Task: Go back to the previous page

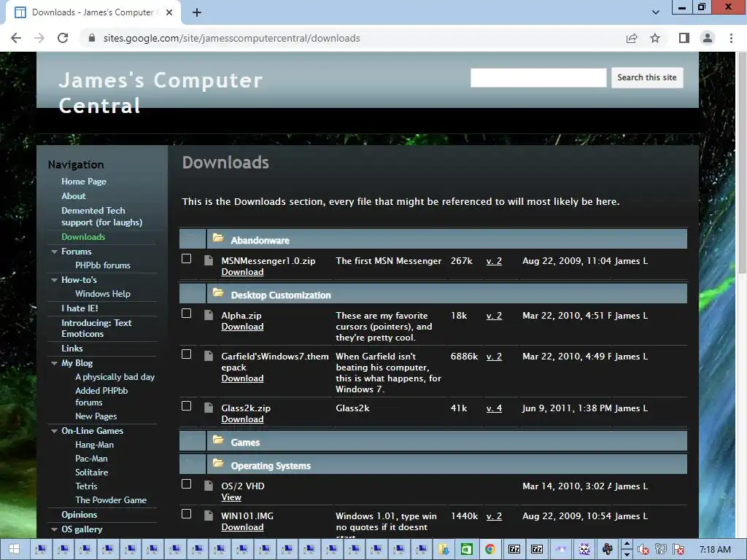Action: (16, 38)
